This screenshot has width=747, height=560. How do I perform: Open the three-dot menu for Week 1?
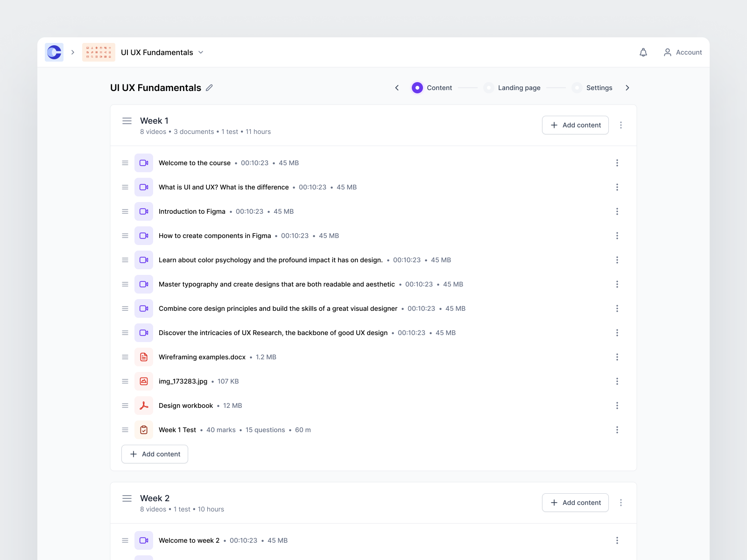(x=621, y=125)
